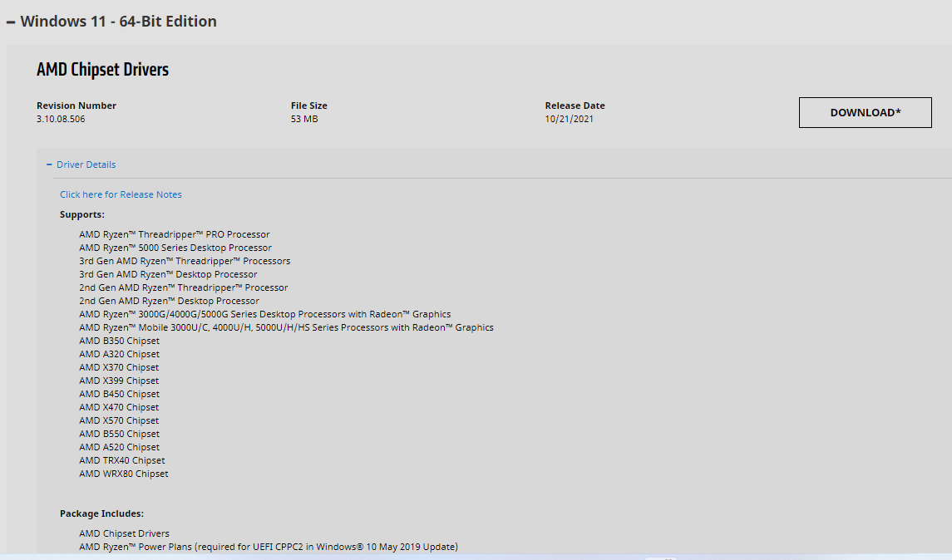Open the Click here for Release Notes link

(x=121, y=194)
